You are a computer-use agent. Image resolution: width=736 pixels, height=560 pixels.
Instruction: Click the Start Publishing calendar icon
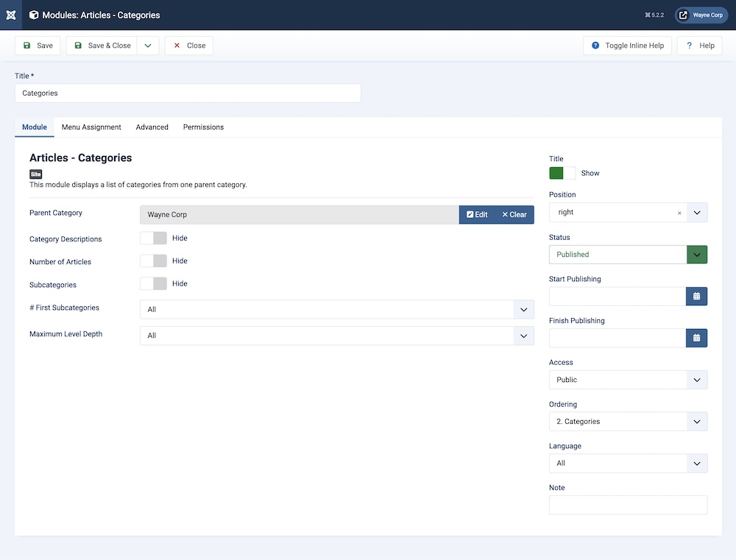696,296
